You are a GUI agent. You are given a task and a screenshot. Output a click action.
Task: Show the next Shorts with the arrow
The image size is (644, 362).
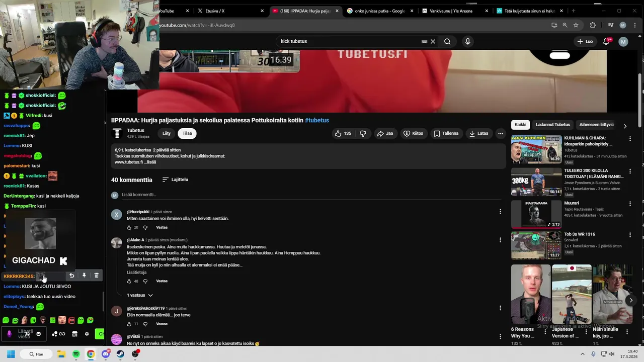631,300
